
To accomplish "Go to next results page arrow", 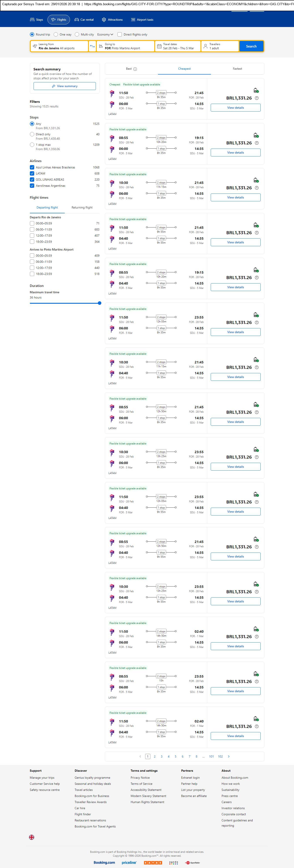I will [x=229, y=756].
